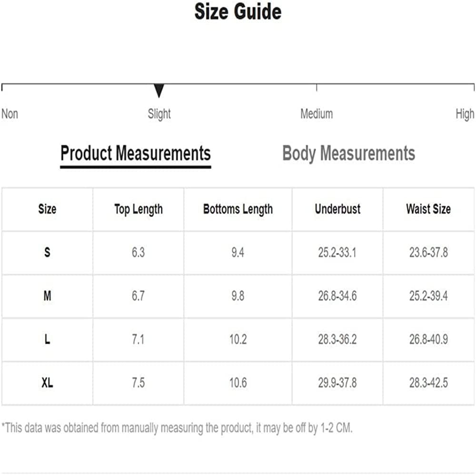Image resolution: width=476 pixels, height=475 pixels.
Task: Select the Waist Size column header
Action: coord(428,209)
